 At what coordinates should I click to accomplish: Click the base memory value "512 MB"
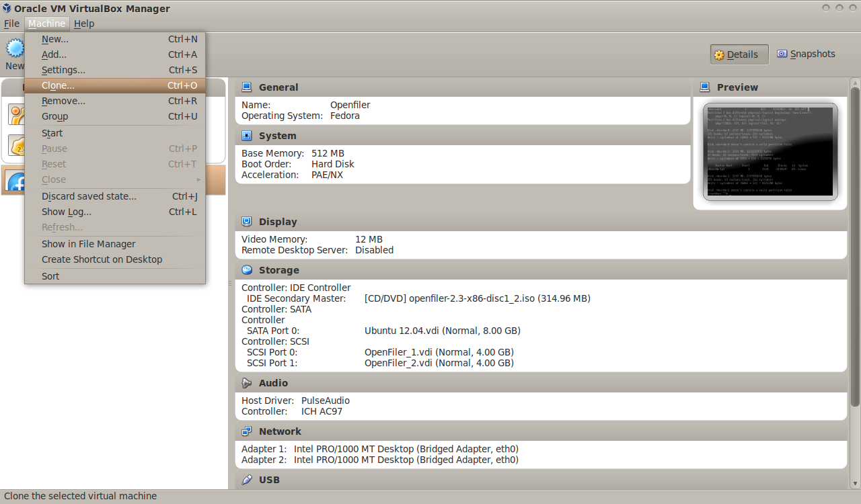click(x=328, y=153)
